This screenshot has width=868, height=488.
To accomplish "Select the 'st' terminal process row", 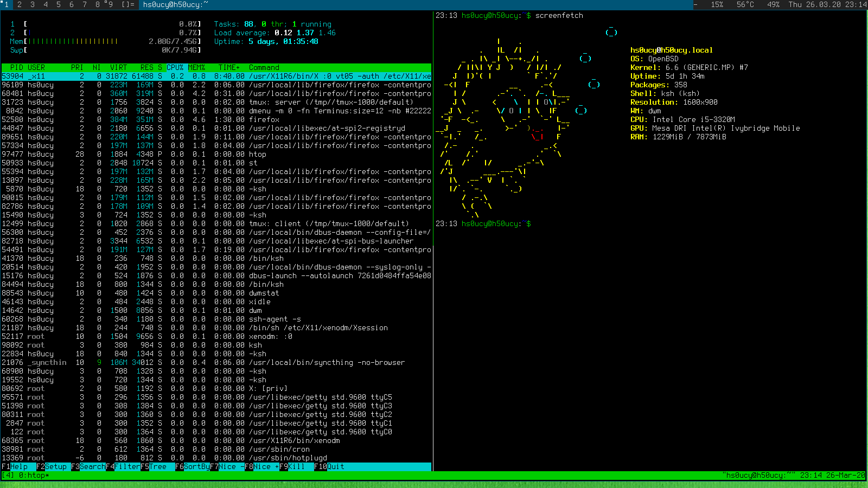I will (216, 163).
